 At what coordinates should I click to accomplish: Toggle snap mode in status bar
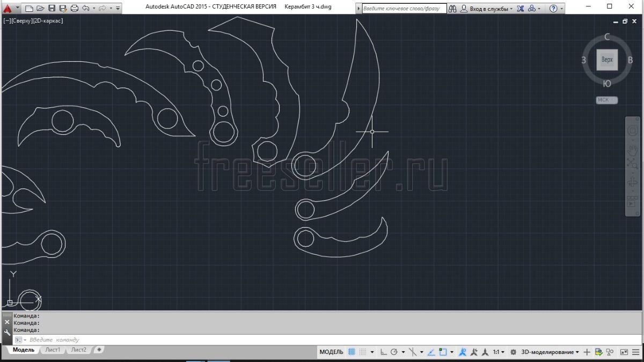point(363,352)
